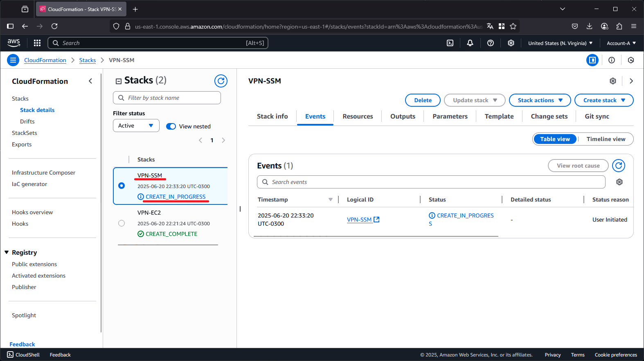
Task: Open the Create stack dropdown
Action: (604, 100)
